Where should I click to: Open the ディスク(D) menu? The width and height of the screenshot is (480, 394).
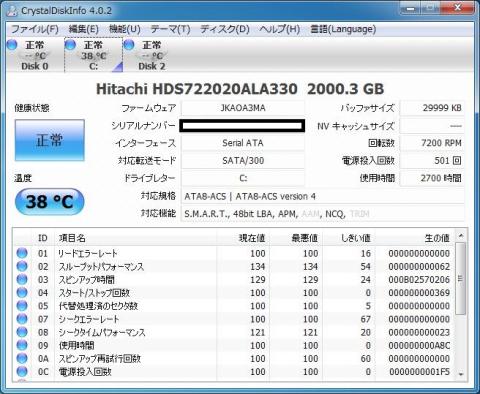(x=225, y=29)
